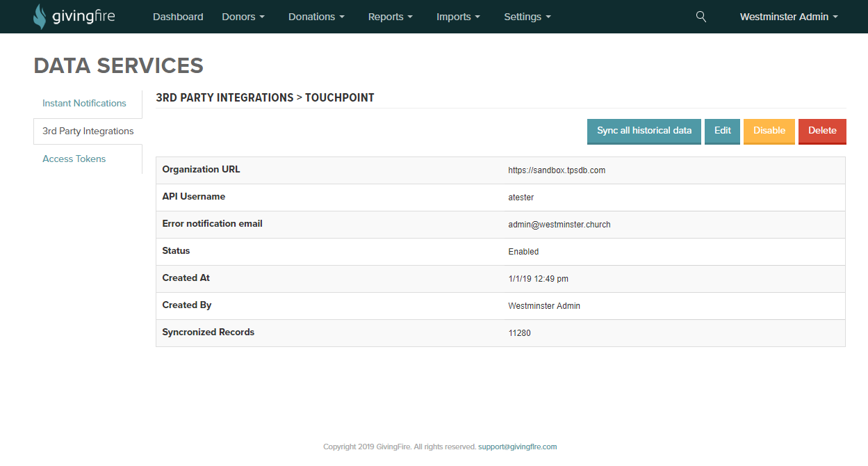Go to the Dashboard page

coord(178,17)
